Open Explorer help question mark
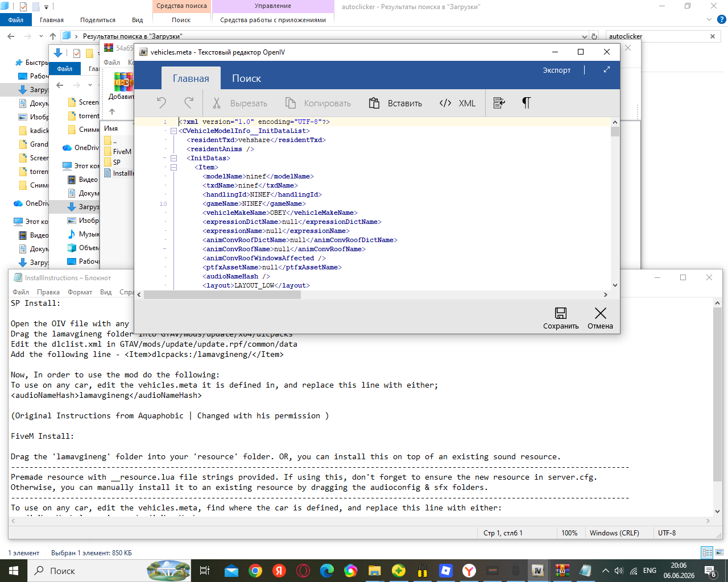The height and width of the screenshot is (582, 728). 723,20
